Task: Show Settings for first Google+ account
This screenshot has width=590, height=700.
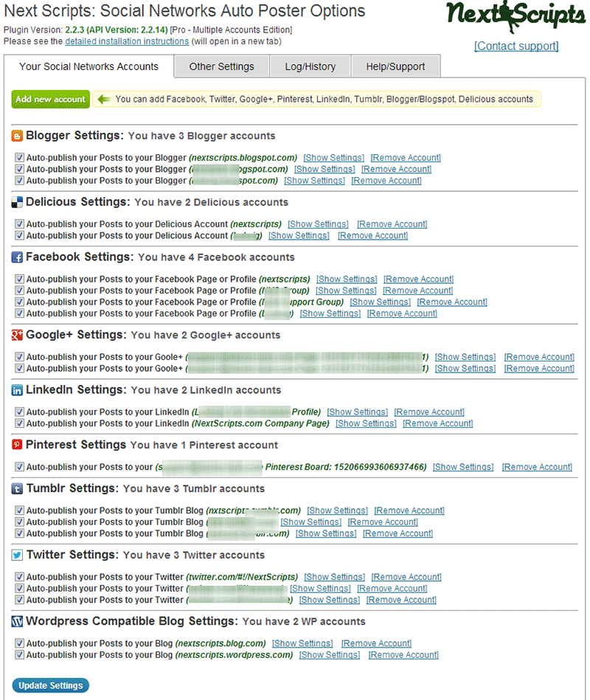Action: tap(465, 357)
